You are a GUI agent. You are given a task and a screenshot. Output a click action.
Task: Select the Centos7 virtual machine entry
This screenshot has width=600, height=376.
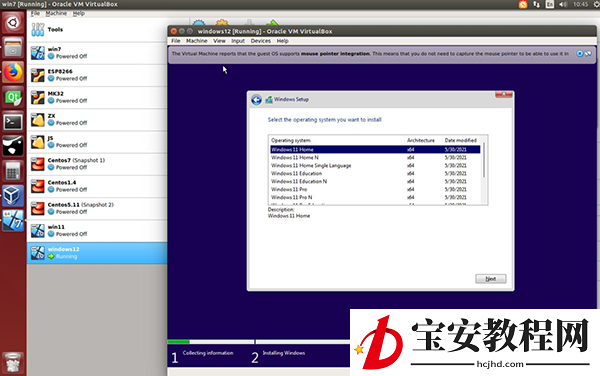point(97,164)
